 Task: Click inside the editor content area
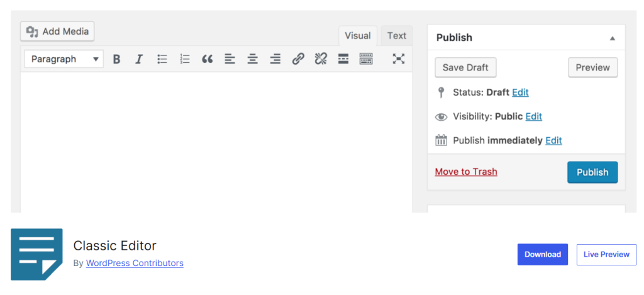click(216, 142)
